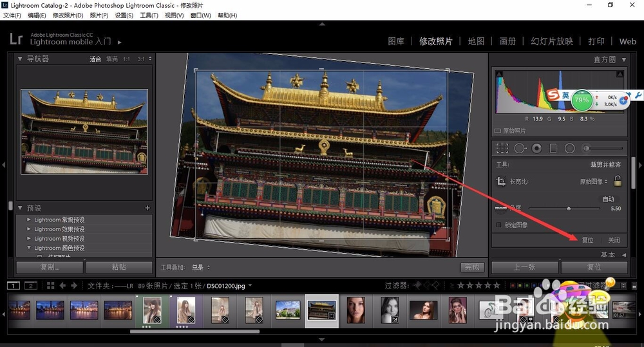644x347 pixels.
Task: Select the Spot Removal tool icon
Action: coord(520,148)
